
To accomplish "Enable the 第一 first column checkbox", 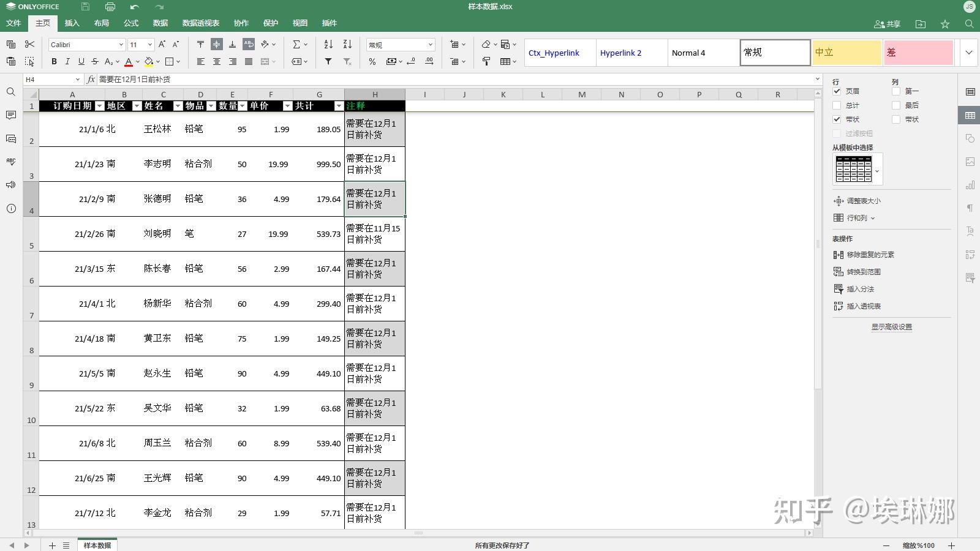I will [x=896, y=91].
